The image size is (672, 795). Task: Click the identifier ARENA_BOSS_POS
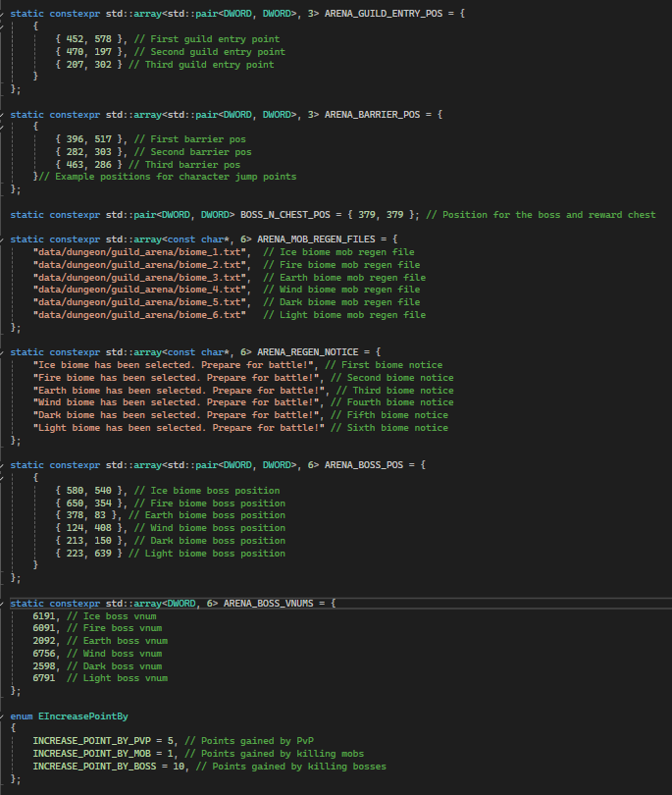(363, 465)
